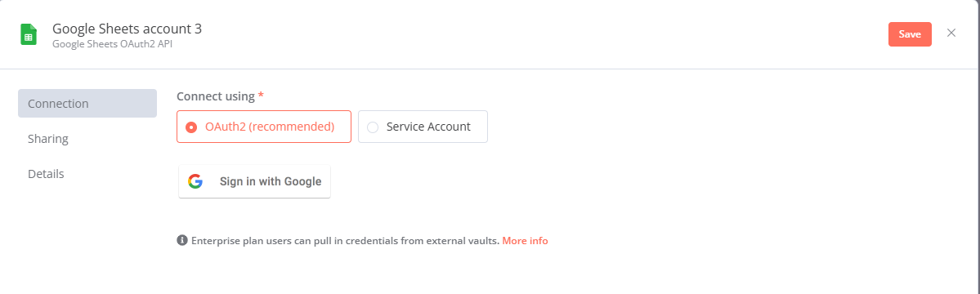Choose the OAuth2 (recommended) option label

(x=270, y=127)
